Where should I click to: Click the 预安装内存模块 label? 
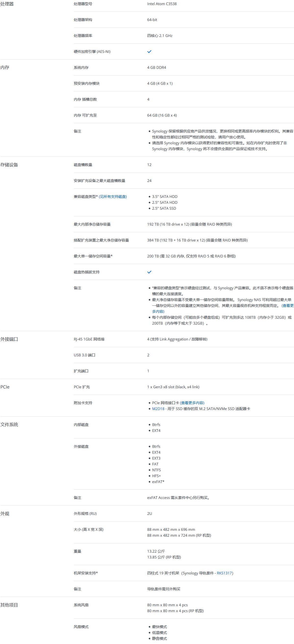tap(87, 83)
